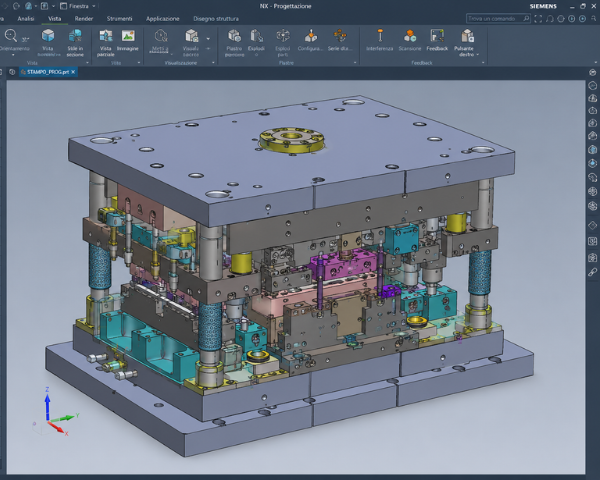
Task: Click the yellow locating ring on mold top
Action: [292, 140]
